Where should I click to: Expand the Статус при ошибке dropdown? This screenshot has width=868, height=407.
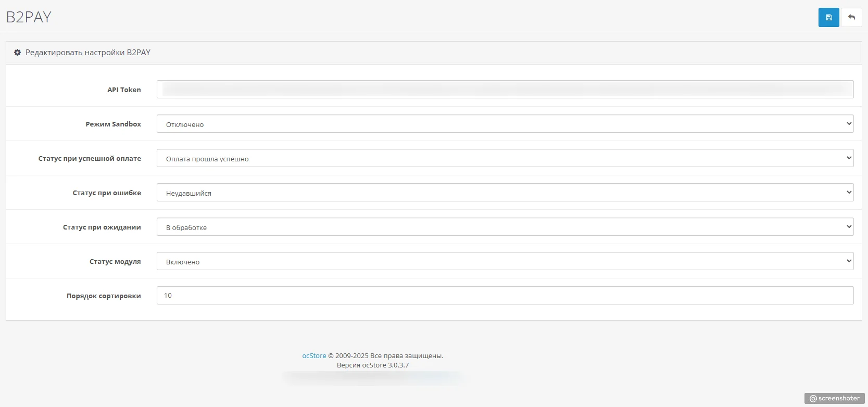pos(505,193)
